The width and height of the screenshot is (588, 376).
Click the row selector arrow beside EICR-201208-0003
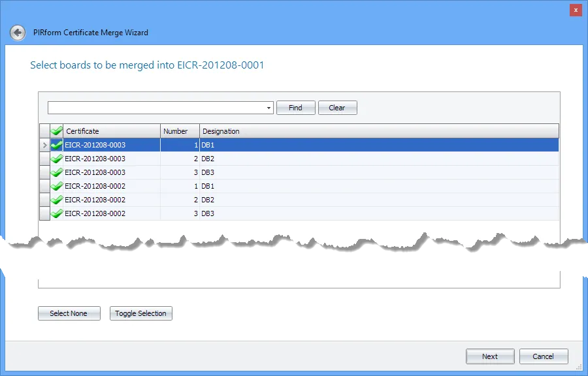pyautogui.click(x=44, y=145)
